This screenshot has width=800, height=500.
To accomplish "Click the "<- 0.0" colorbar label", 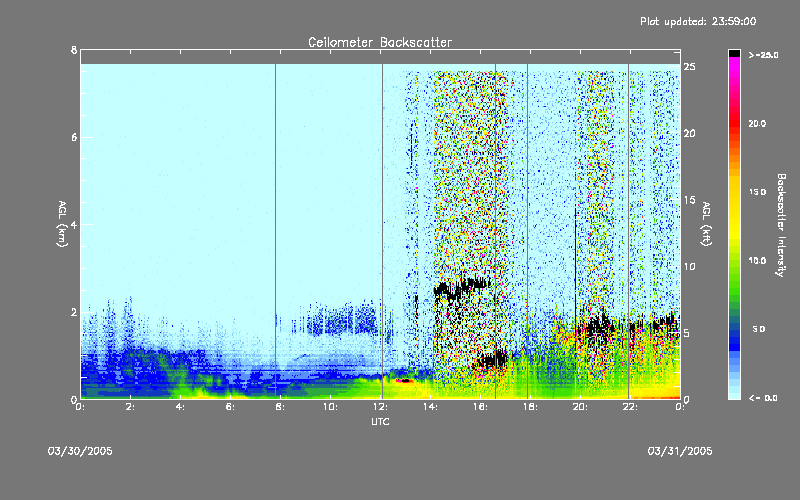I will point(763,398).
